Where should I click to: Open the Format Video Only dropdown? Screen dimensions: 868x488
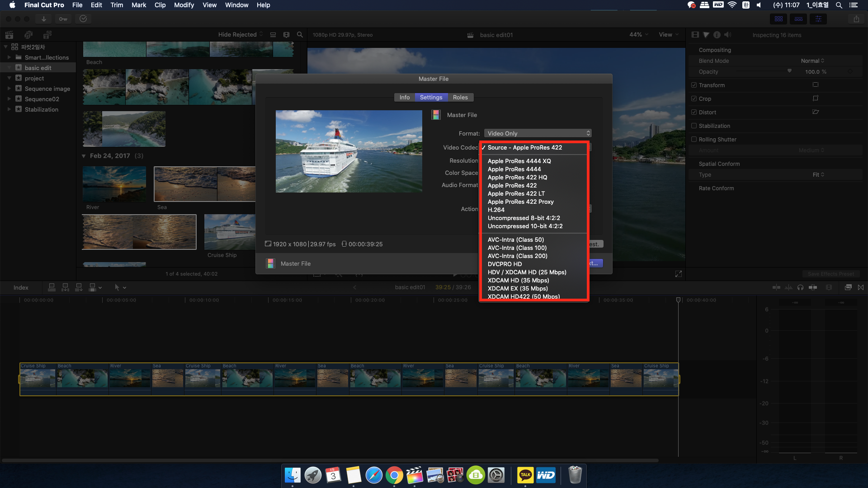tap(538, 133)
